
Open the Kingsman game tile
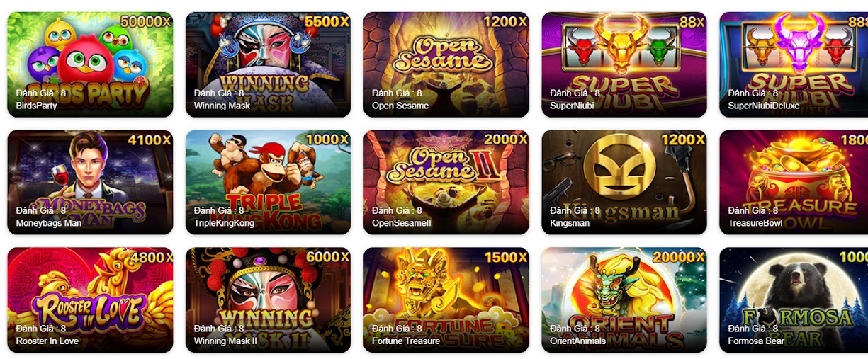tap(624, 182)
